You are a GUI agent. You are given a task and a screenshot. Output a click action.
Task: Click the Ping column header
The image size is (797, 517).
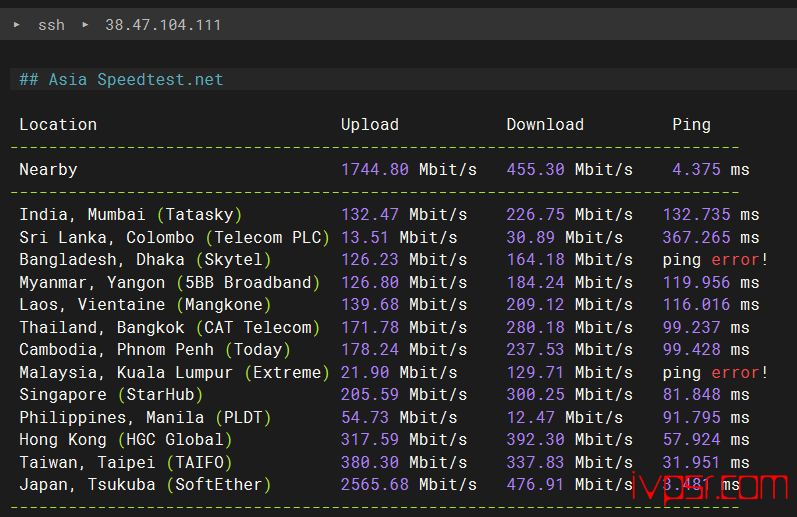[691, 125]
